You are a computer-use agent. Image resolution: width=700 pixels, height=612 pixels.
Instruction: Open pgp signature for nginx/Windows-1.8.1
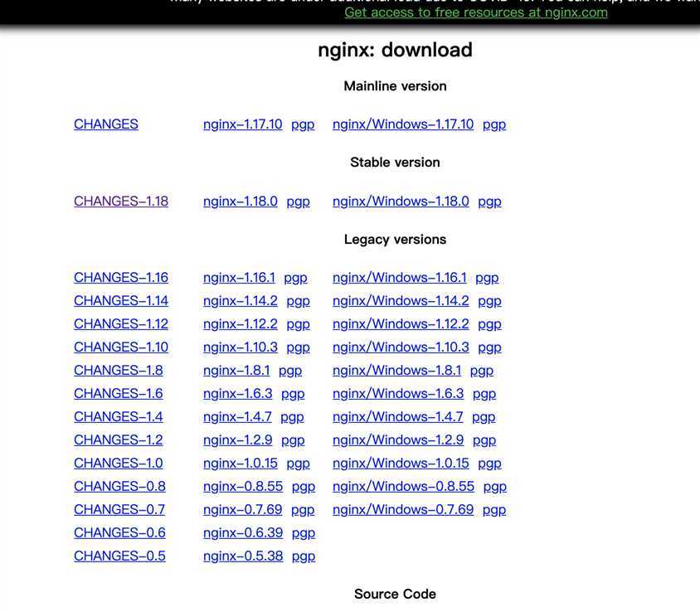482,372
